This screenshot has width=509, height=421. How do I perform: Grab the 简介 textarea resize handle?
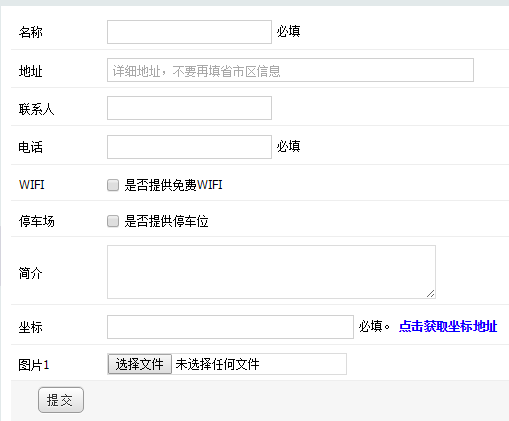tap(431, 294)
